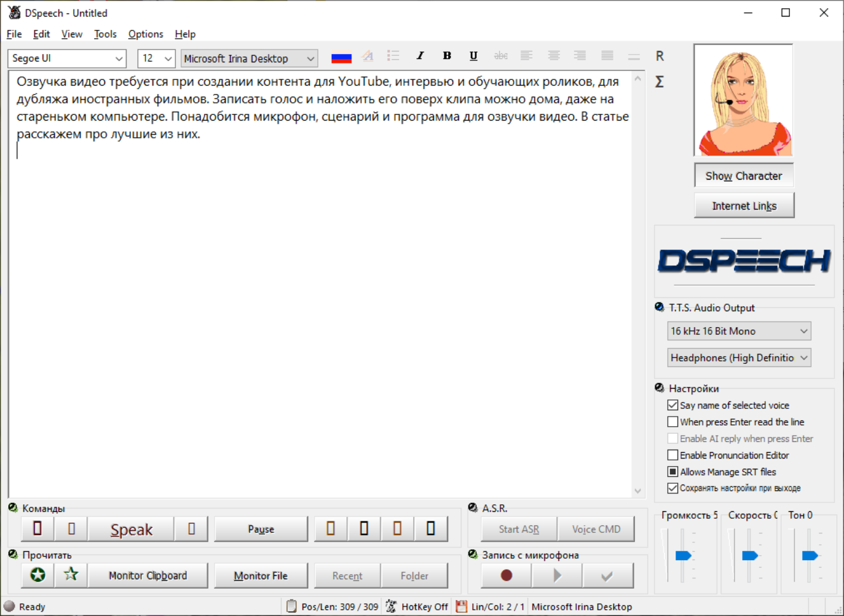
Task: Toggle Say name of selected voice
Action: [x=672, y=405]
